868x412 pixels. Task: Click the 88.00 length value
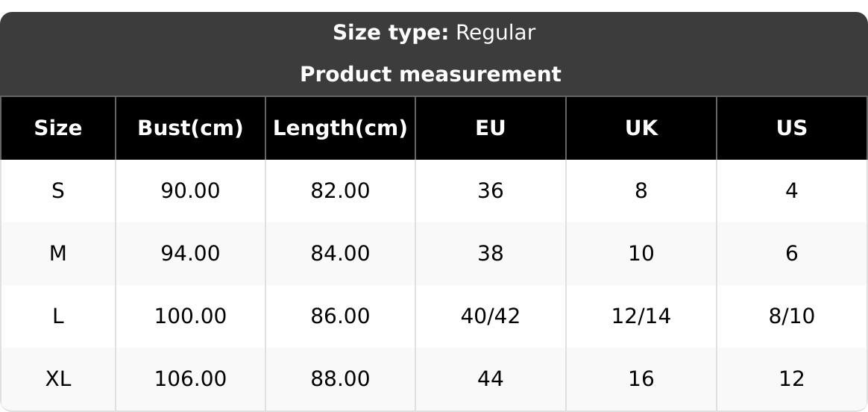click(340, 379)
